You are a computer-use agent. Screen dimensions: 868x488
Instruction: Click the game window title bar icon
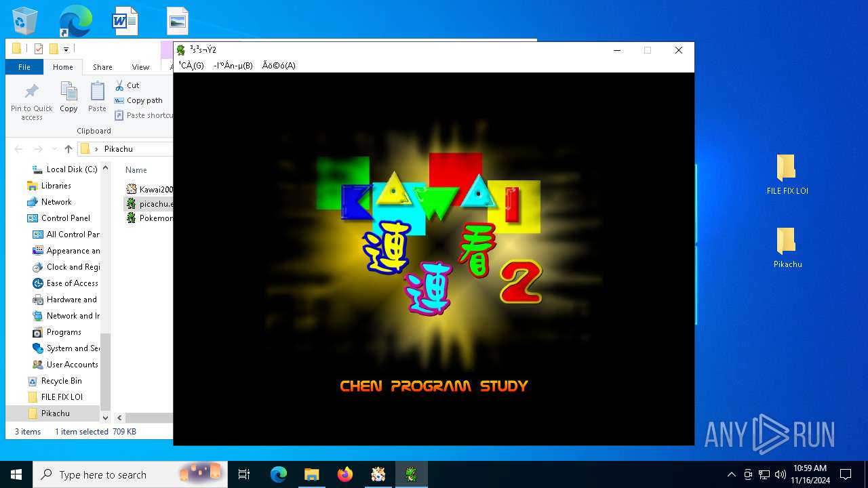(x=181, y=50)
